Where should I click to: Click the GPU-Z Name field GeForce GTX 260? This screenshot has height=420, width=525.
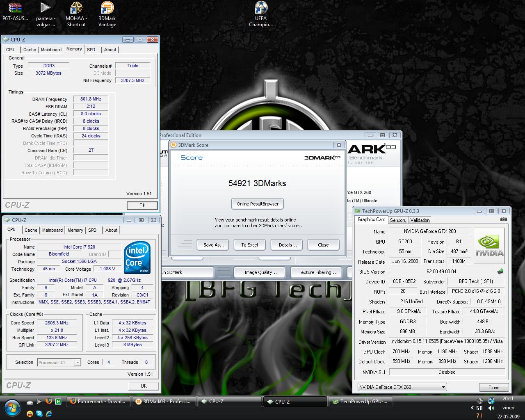click(x=429, y=231)
